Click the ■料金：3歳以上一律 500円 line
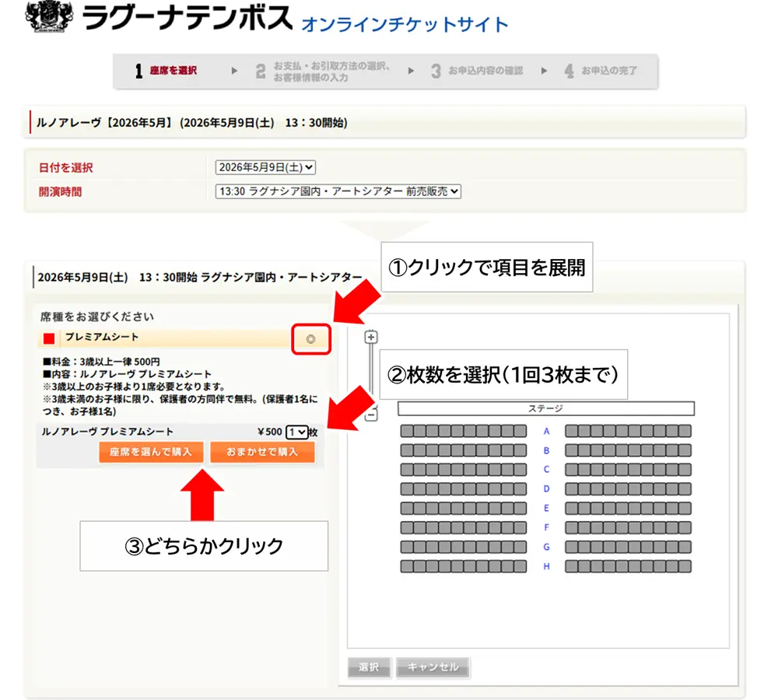Image resolution: width=778 pixels, height=700 pixels. 101,362
